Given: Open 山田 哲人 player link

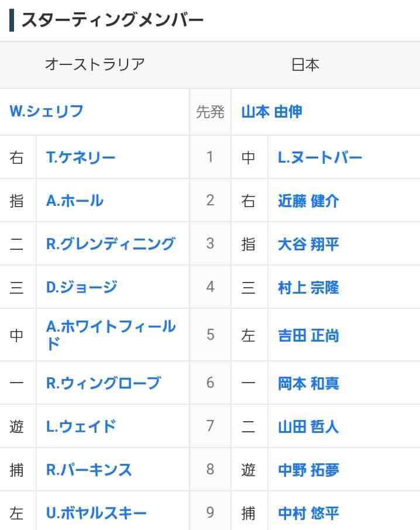Looking at the screenshot, I should point(308,426).
